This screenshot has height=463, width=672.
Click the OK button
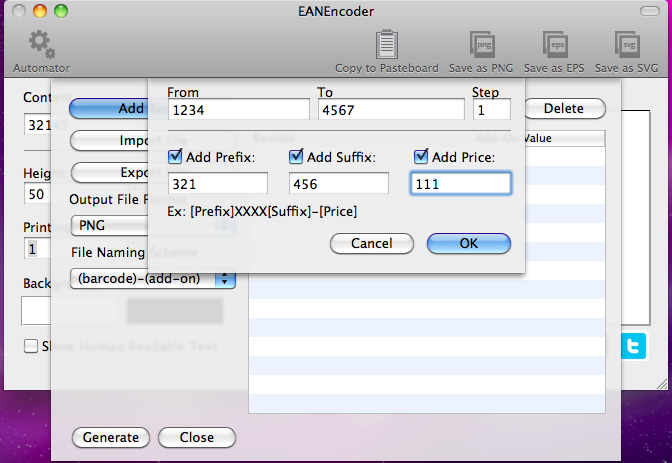pyautogui.click(x=468, y=244)
